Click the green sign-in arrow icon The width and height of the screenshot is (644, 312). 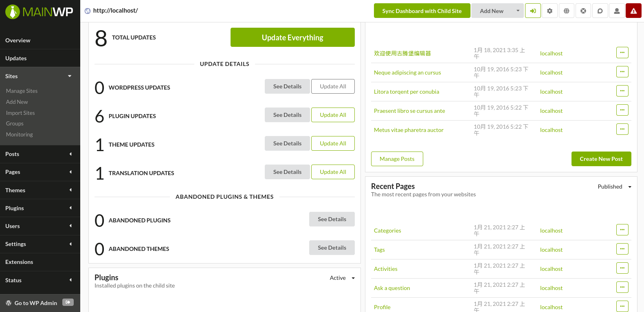click(x=533, y=11)
